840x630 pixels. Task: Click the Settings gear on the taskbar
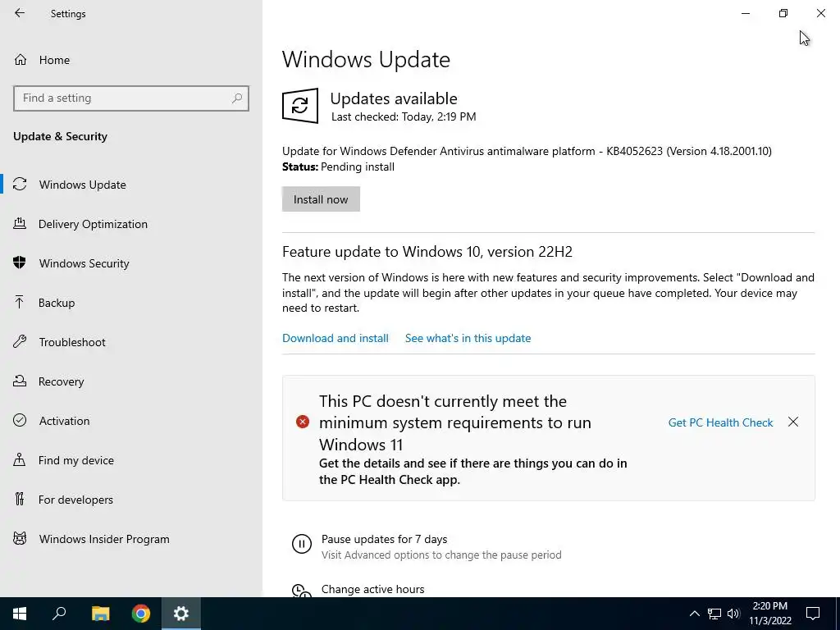[x=181, y=614]
